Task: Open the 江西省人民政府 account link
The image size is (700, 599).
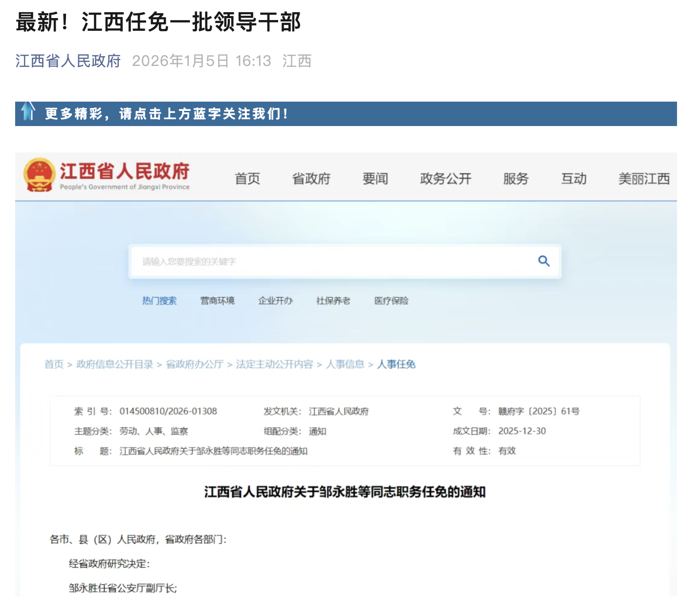Action: tap(68, 61)
